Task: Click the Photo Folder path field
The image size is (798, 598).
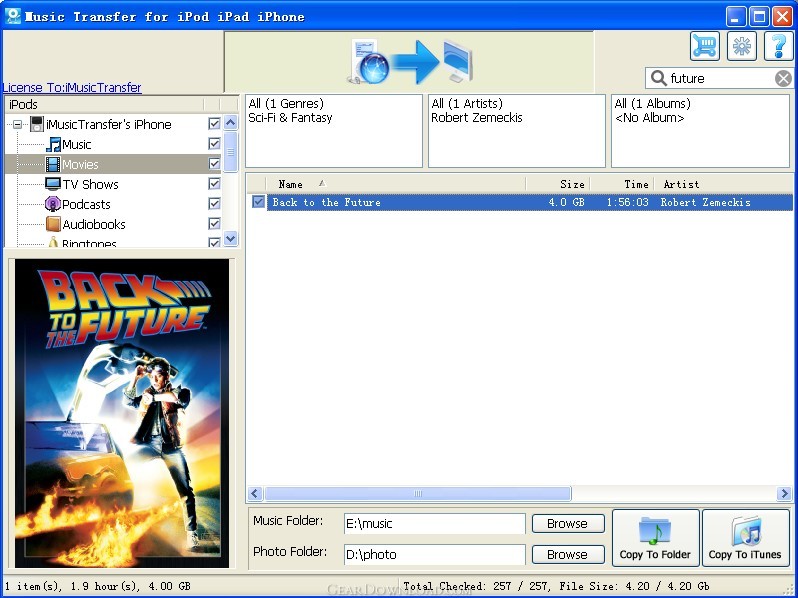Action: tap(435, 554)
